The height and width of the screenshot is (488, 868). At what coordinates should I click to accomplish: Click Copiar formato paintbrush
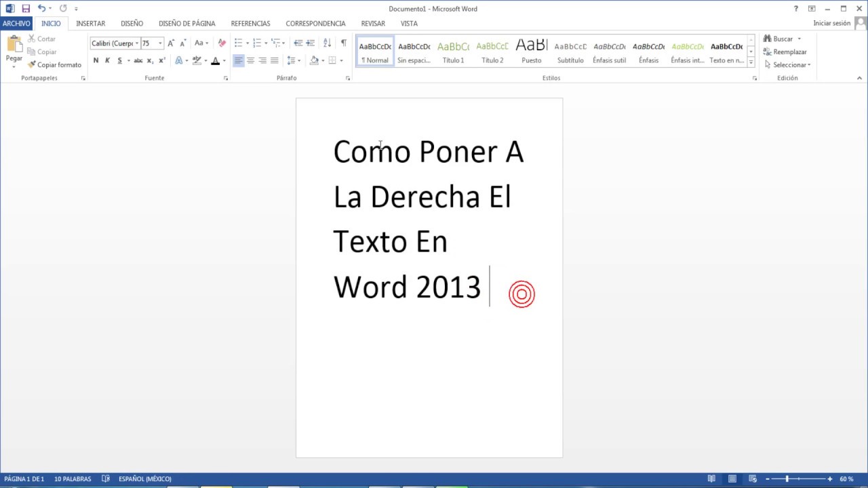tap(54, 65)
